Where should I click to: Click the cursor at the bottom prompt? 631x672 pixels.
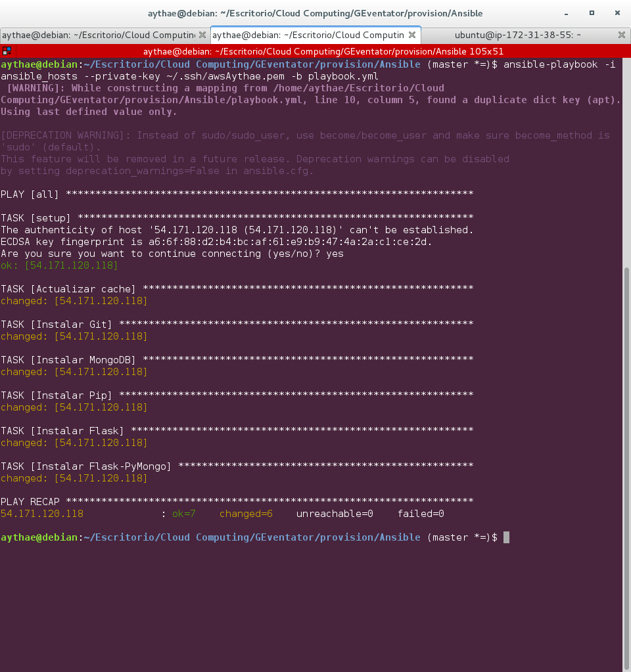[506, 537]
